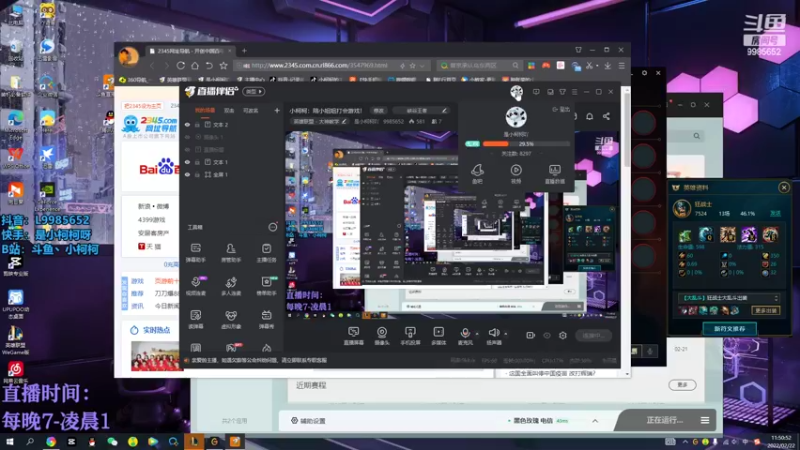Show the hidden 摄像头 1 layer
Screen dimensions: 800x450
187,137
